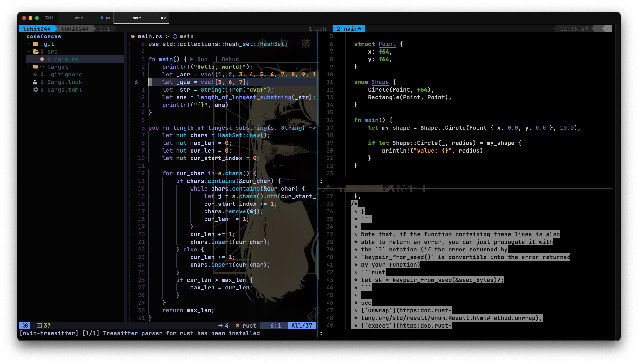Click the HashSet import line
Viewport: 638px width, 364px height.
click(x=218, y=44)
